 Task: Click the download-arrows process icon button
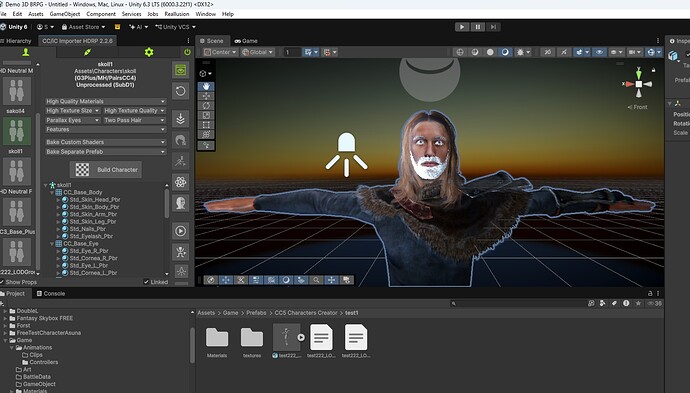coord(180,119)
